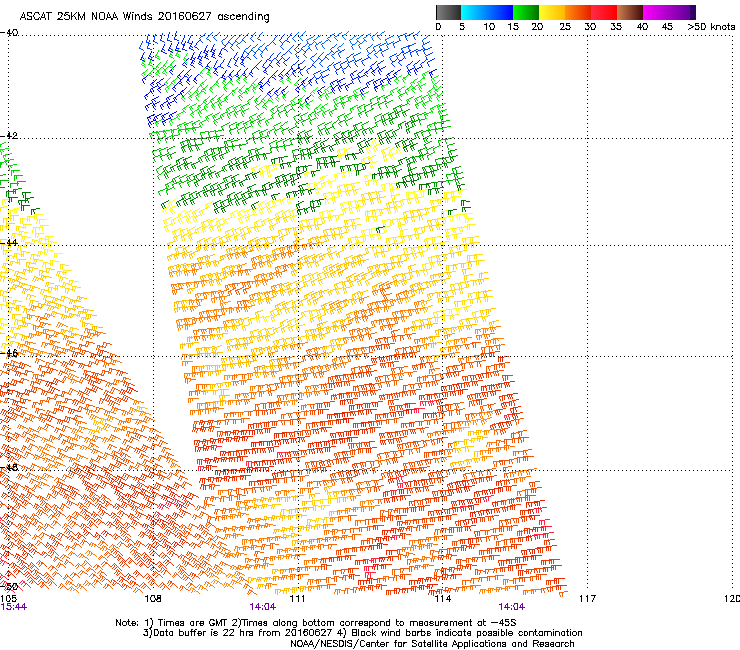Click the latitude label -42

(x=9, y=136)
